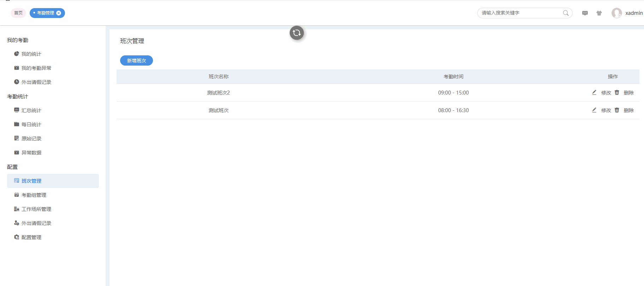Open the xadmin user menu
The height and width of the screenshot is (286, 644).
coord(634,13)
